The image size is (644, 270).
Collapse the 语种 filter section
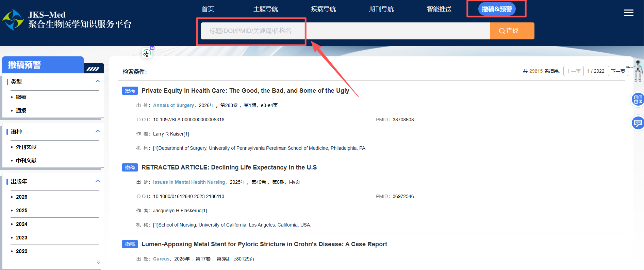[x=98, y=131]
